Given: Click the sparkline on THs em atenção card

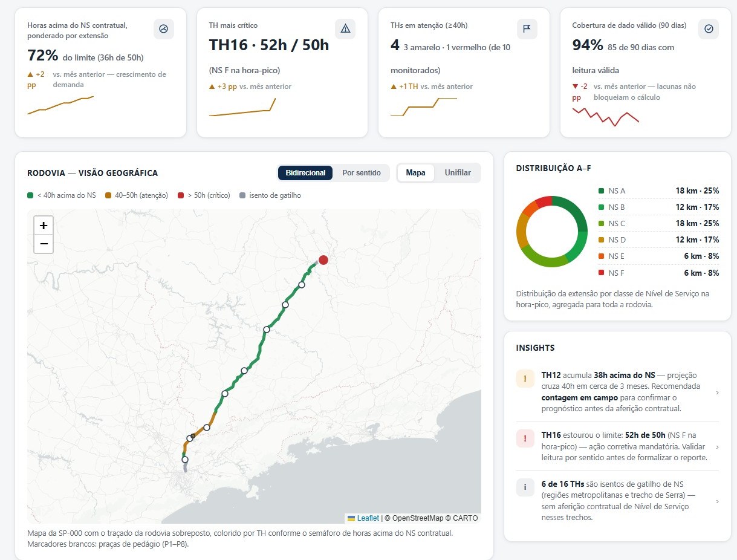Looking at the screenshot, I should [x=424, y=107].
